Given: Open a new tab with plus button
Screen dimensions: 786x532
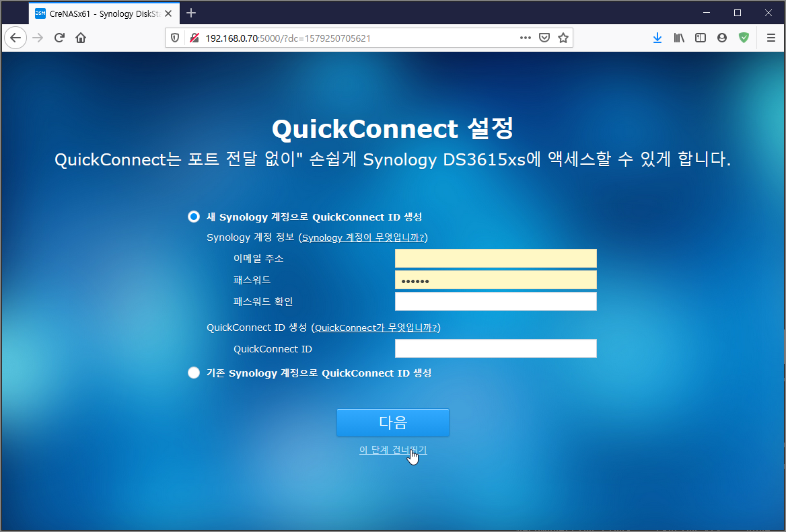Looking at the screenshot, I should [191, 13].
